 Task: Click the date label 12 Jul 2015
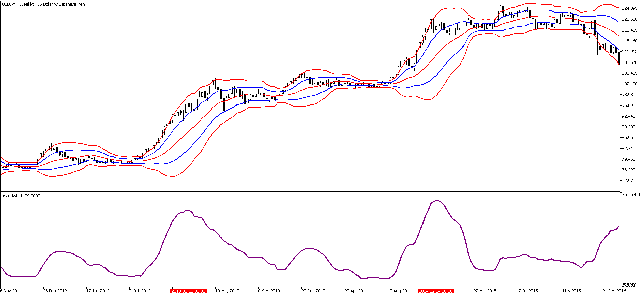(x=527, y=291)
